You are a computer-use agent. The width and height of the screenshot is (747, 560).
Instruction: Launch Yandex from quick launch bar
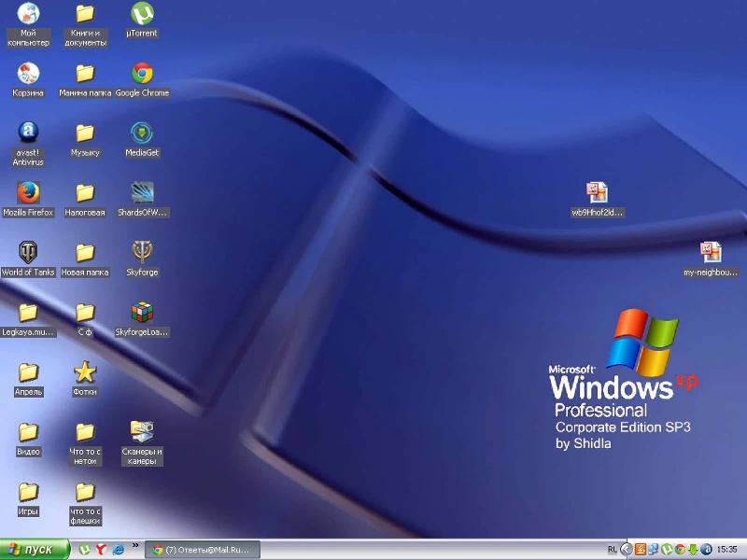101,550
